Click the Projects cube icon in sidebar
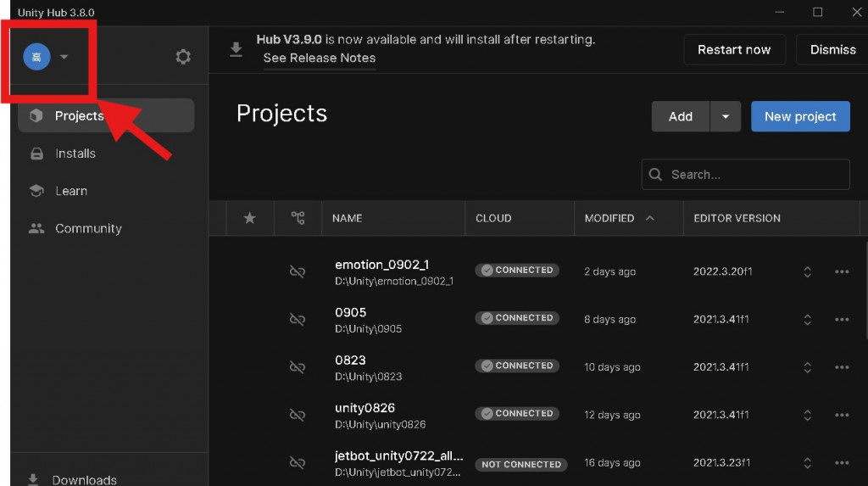Viewport: 868px width, 486px height. click(x=36, y=115)
